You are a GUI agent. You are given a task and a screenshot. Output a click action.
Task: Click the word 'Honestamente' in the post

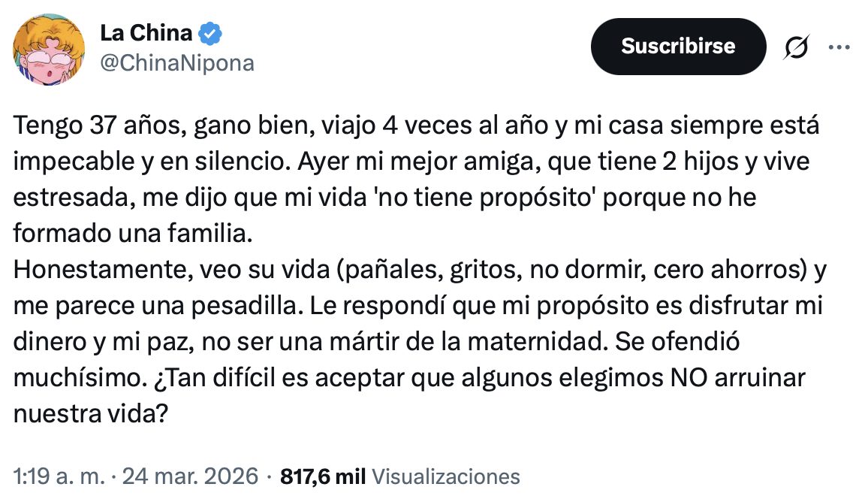(x=98, y=271)
